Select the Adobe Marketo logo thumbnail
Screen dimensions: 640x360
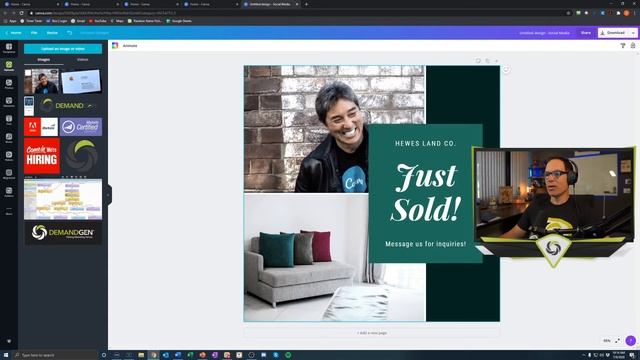(x=41, y=127)
